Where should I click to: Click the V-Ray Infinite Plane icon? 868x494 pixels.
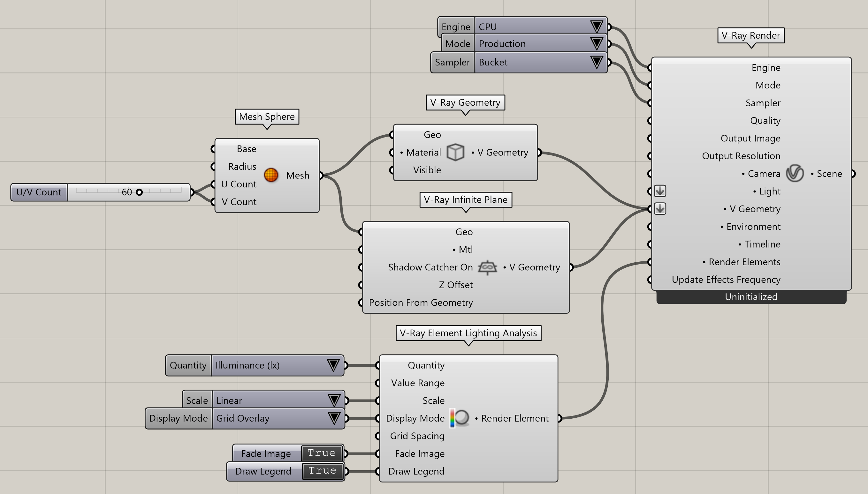tap(487, 267)
